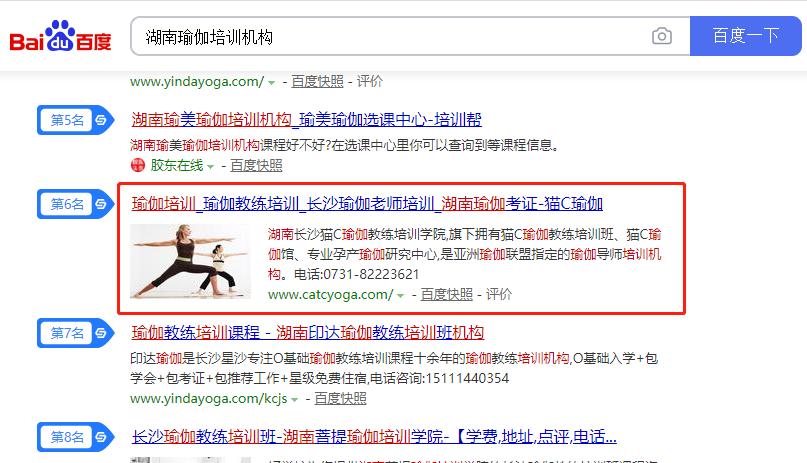The image size is (807, 463).
Task: Open 猫C瑜伽 result title link
Action: click(x=367, y=204)
